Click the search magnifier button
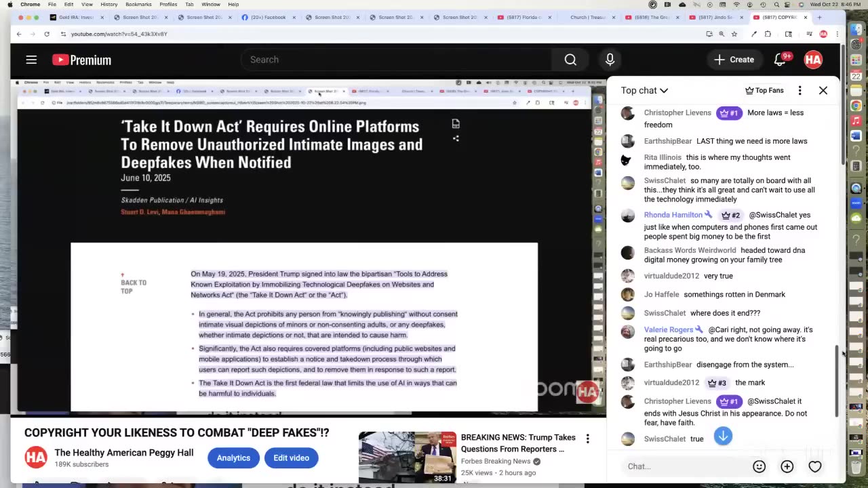Image resolution: width=868 pixels, height=488 pixels. pyautogui.click(x=570, y=60)
